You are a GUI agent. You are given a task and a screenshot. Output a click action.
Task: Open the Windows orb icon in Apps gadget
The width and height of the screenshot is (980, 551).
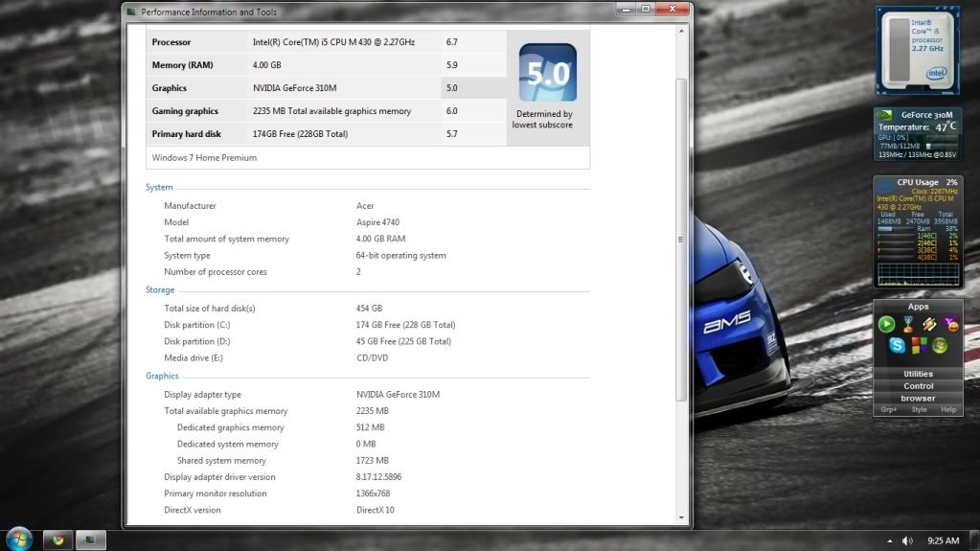pos(940,346)
